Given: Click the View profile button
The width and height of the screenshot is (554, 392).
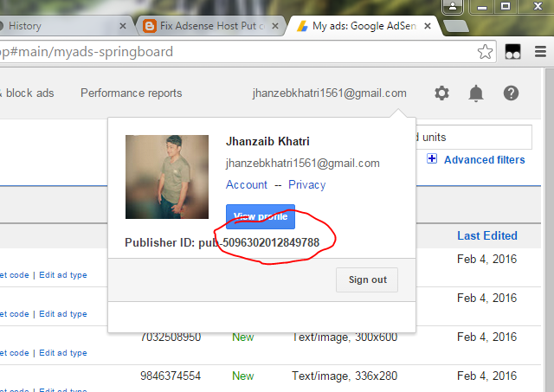Looking at the screenshot, I should [261, 216].
